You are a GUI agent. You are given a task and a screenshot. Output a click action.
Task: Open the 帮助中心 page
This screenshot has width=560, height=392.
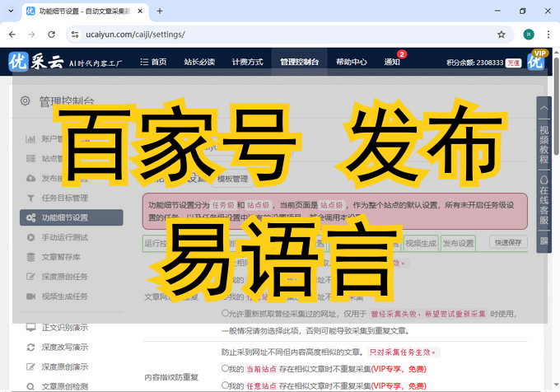pos(352,62)
